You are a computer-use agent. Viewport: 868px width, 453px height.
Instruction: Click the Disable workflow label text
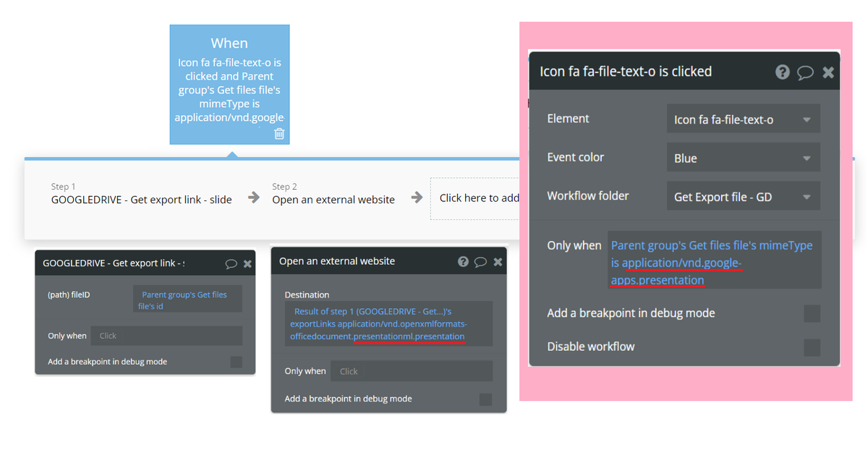pyautogui.click(x=591, y=347)
